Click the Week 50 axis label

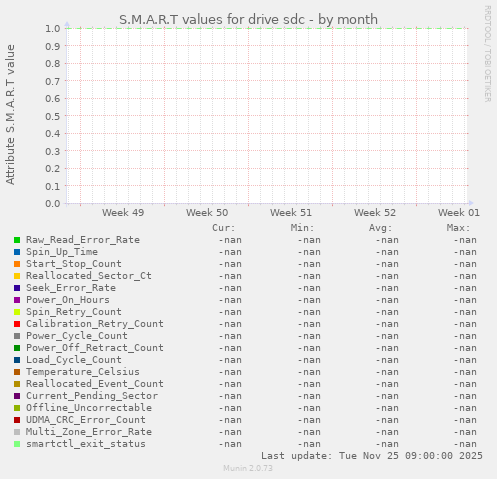[207, 213]
